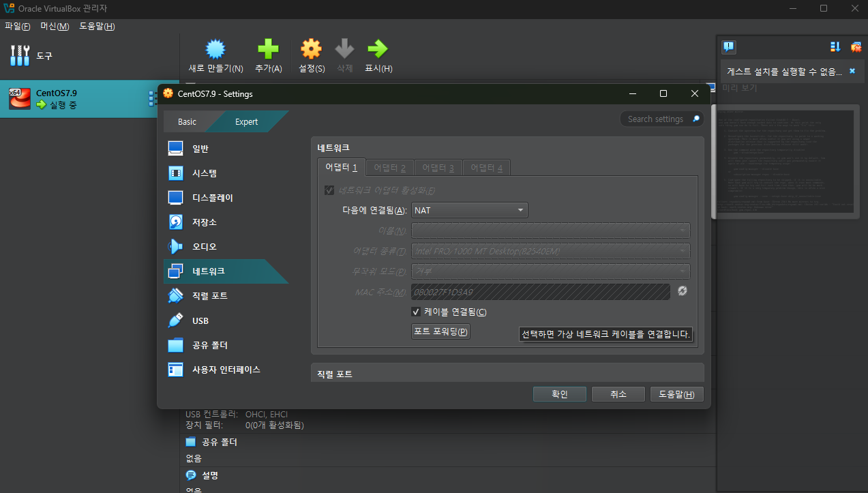This screenshot has width=868, height=493.
Task: Switch to the 어댑터 2 tab
Action: pyautogui.click(x=389, y=168)
